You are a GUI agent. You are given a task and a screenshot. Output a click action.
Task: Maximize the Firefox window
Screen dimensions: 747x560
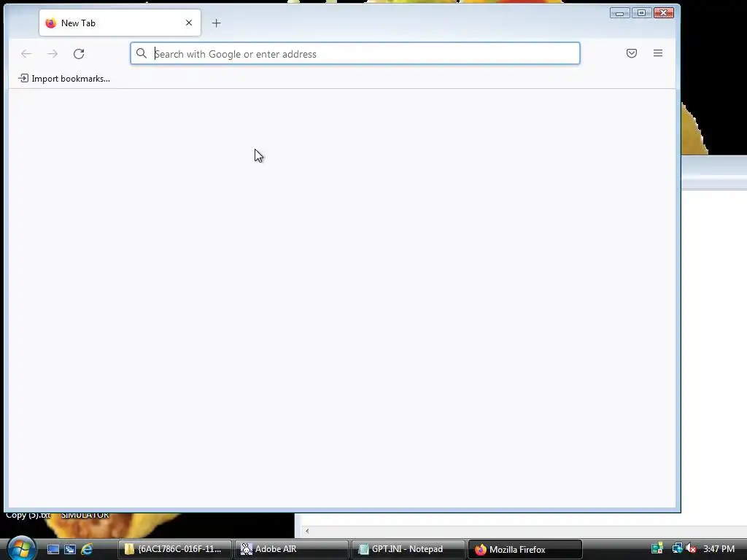(x=642, y=13)
